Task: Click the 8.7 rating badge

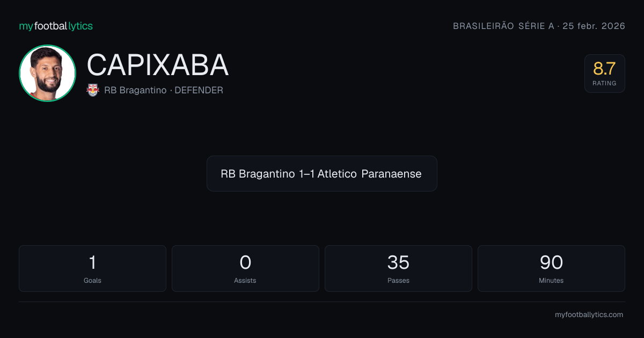Action: 604,74
